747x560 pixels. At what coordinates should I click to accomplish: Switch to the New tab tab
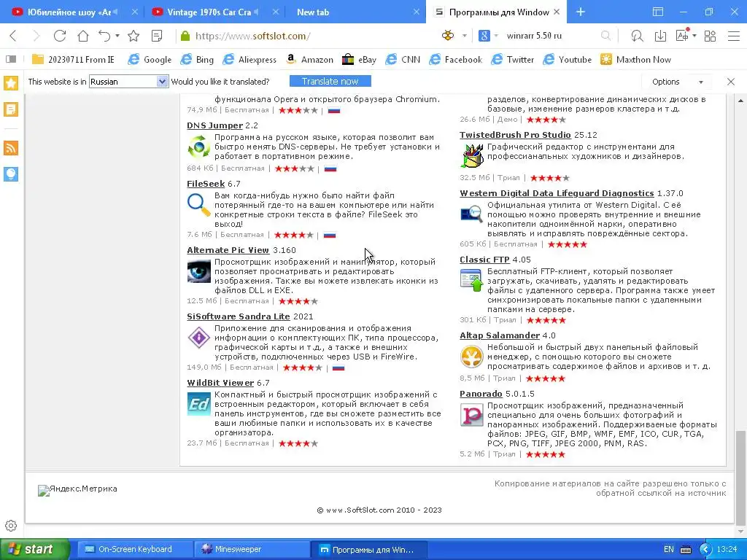[313, 12]
